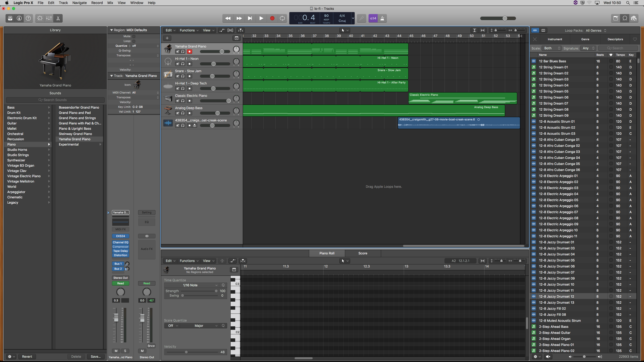This screenshot has width=644, height=362.
Task: Add new track with plus button
Action: (x=167, y=38)
